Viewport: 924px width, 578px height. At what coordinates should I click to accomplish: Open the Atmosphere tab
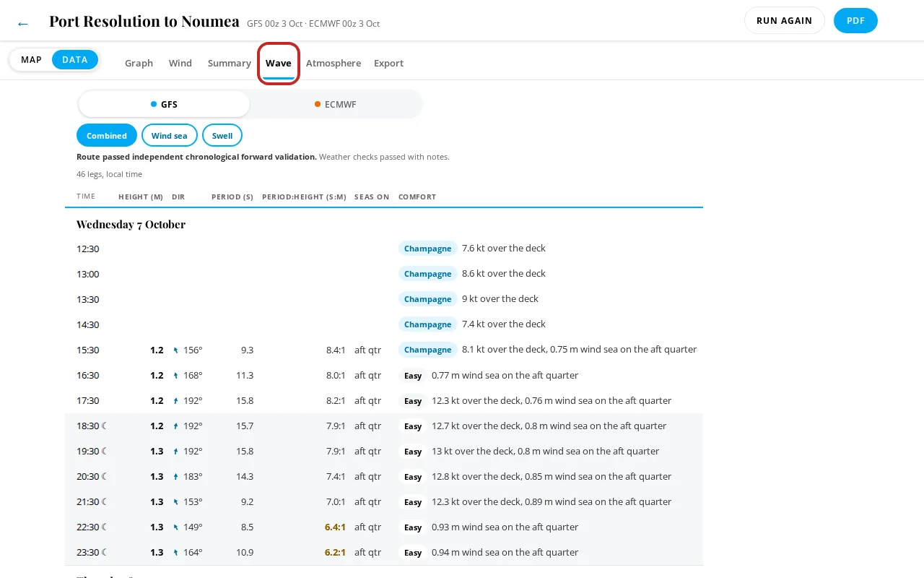pyautogui.click(x=334, y=64)
